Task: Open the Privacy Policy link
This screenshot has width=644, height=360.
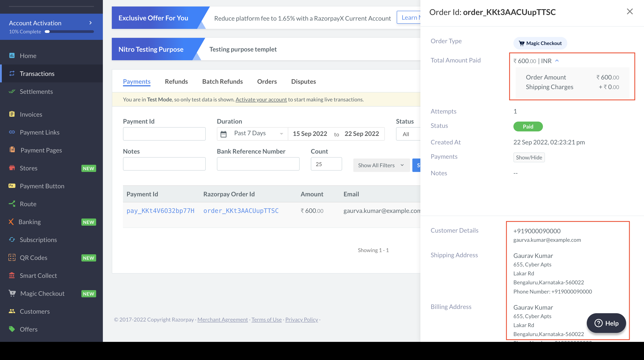Action: [301, 319]
